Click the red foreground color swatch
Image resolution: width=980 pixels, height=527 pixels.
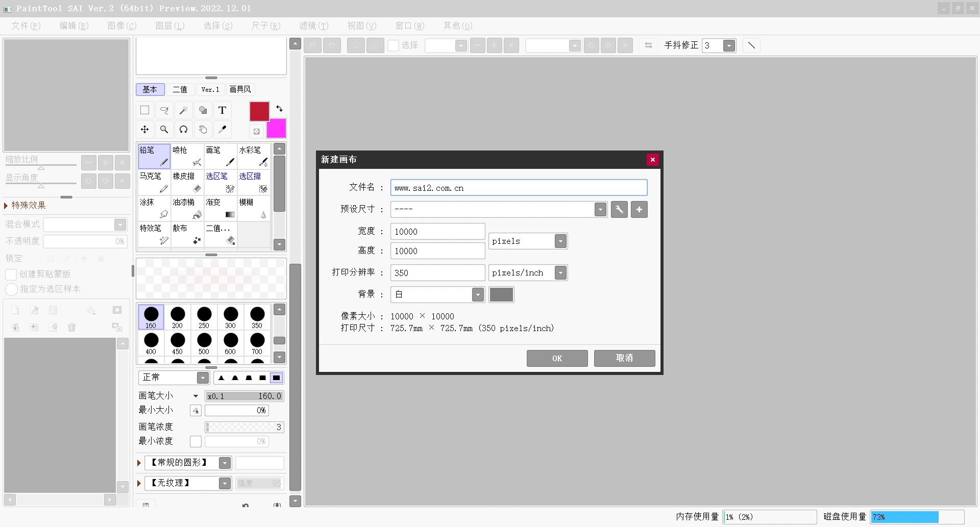click(259, 111)
